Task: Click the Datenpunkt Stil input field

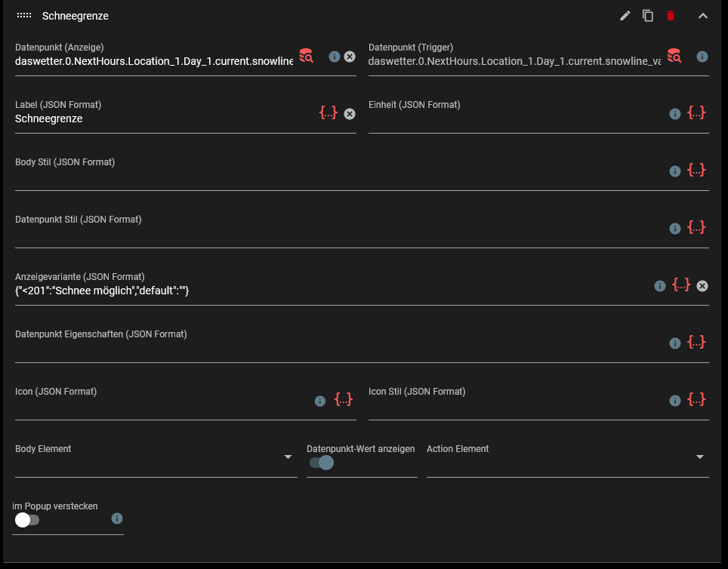Action: (332, 234)
